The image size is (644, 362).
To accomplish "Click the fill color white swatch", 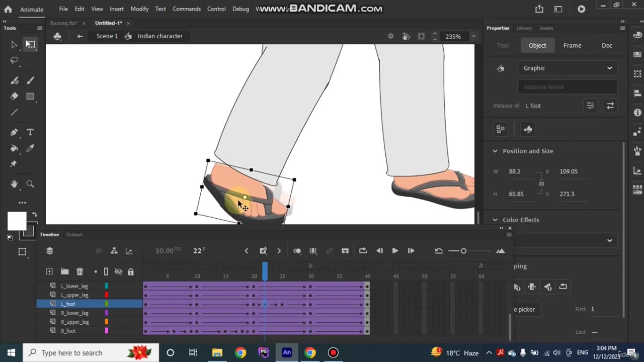I will coord(17,221).
